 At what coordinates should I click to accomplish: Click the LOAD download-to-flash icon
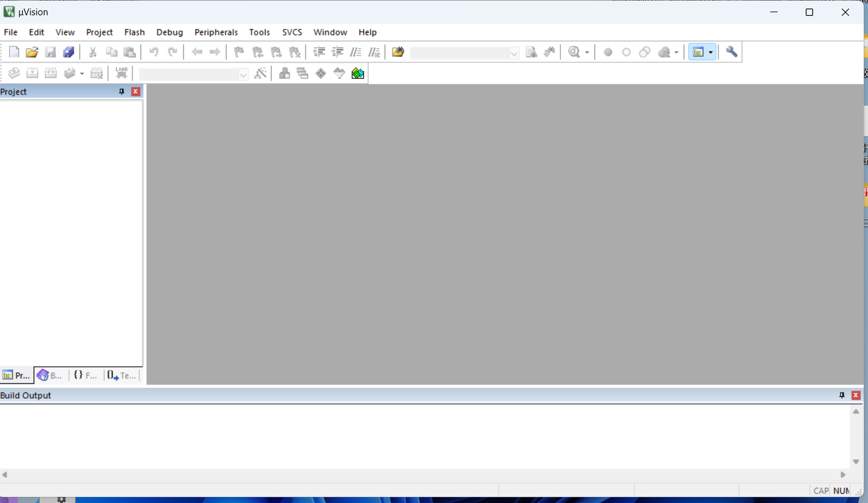pos(121,74)
